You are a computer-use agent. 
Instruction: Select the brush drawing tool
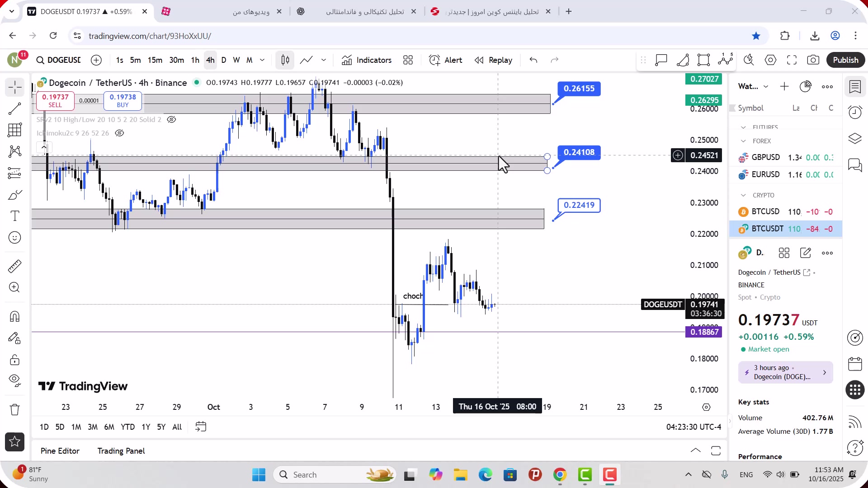tap(15, 195)
